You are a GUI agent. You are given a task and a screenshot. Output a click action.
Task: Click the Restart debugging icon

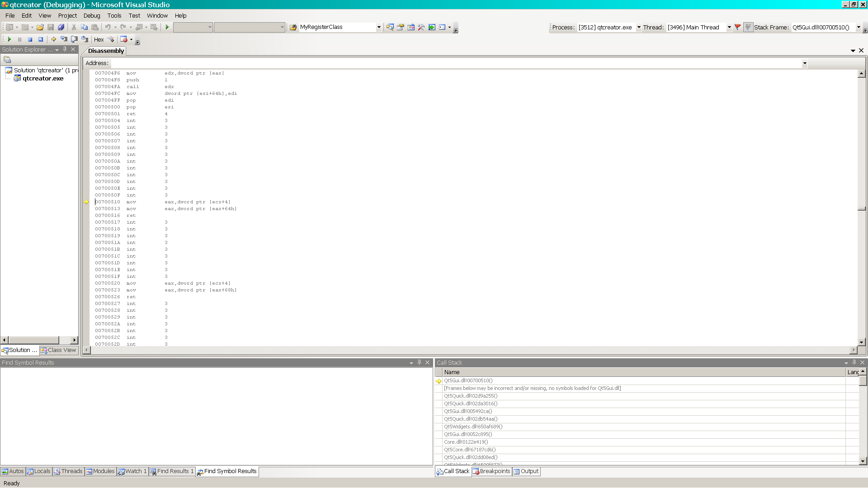pos(41,40)
